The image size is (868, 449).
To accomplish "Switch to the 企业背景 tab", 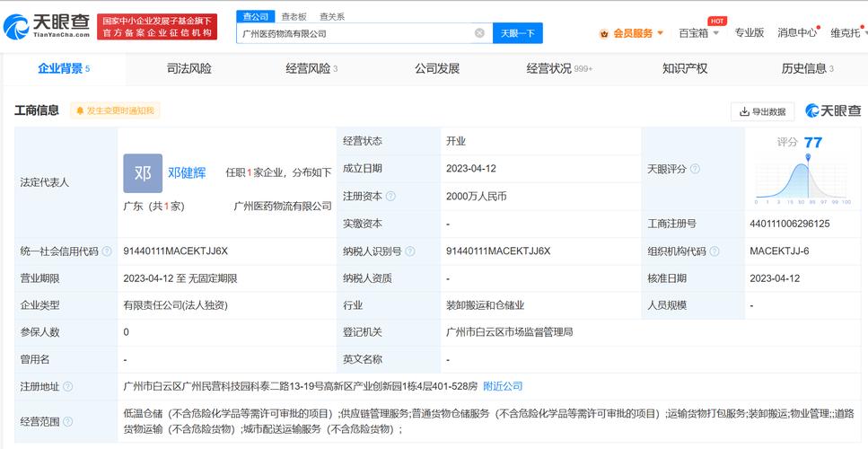I will 64,68.
